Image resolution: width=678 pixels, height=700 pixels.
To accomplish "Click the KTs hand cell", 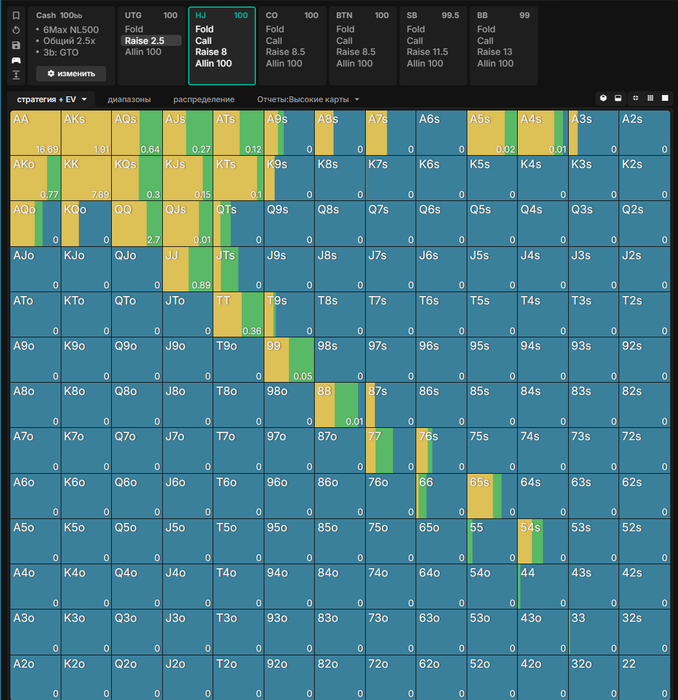I will click(238, 178).
